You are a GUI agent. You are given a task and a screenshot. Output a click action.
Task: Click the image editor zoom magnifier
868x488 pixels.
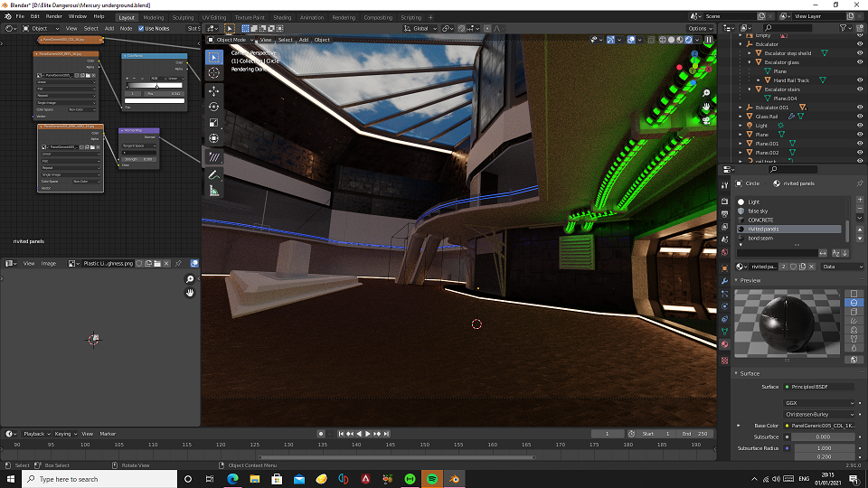tap(189, 279)
